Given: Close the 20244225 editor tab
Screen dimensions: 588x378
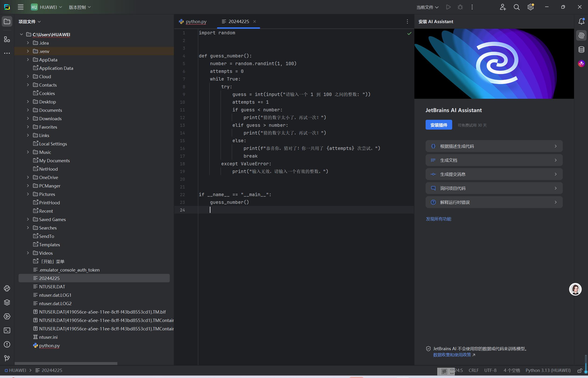Looking at the screenshot, I should (254, 22).
